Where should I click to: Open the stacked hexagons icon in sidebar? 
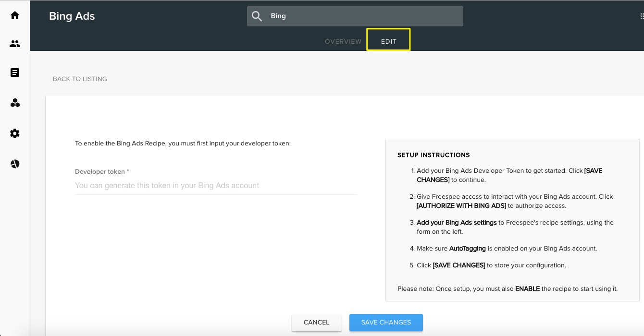coord(15,103)
